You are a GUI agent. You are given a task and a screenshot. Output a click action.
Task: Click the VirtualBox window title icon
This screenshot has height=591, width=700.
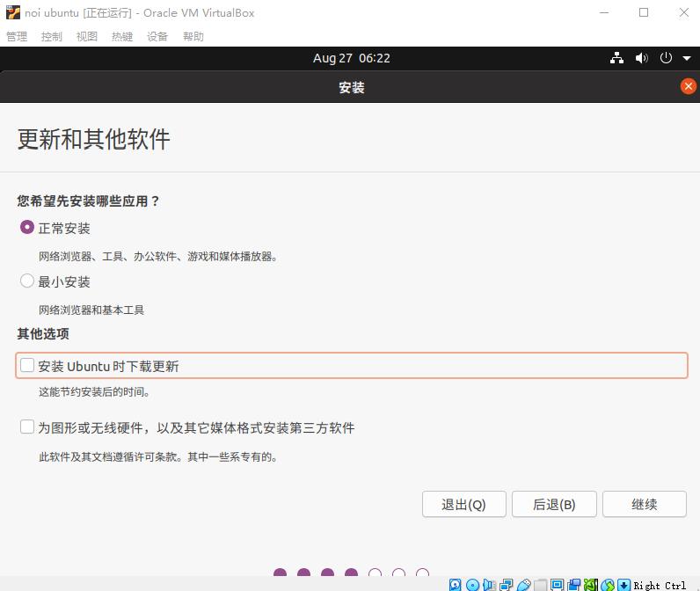pyautogui.click(x=13, y=12)
